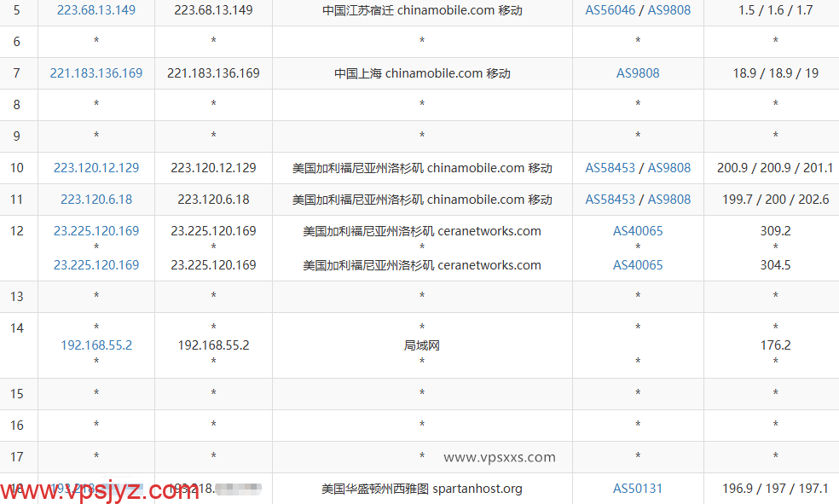
Task: Open the AS58453 link on hop 10
Action: [610, 167]
